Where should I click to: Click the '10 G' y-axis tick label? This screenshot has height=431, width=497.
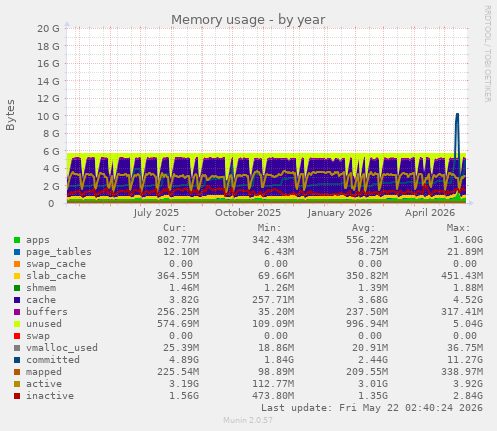point(48,116)
